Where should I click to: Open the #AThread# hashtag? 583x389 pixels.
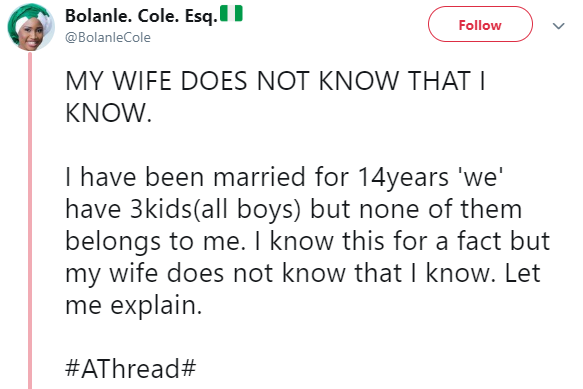click(131, 369)
